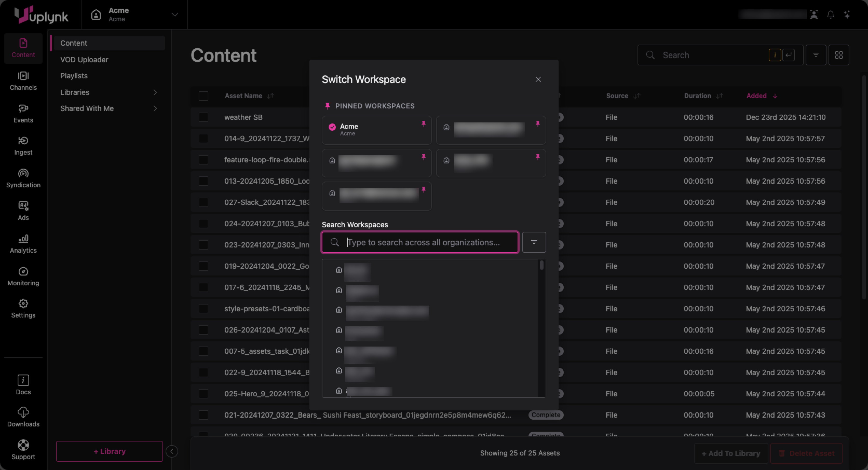Open the VOD Uploader page

coord(84,60)
